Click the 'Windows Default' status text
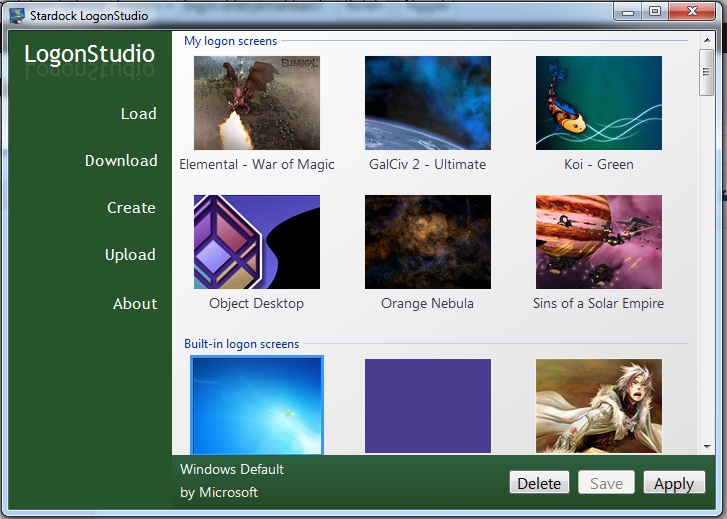Screen dimensions: 727x519 232,469
